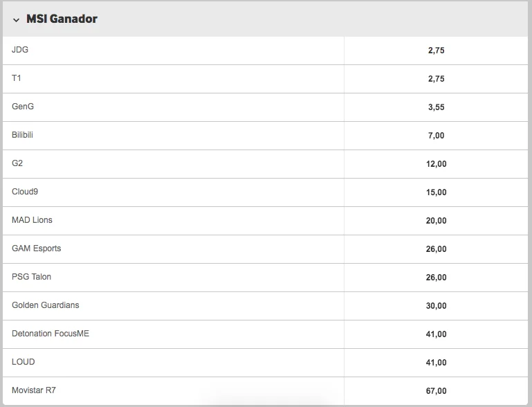532x407 pixels.
Task: Select Golden Guardians odds 30,00
Action: pyautogui.click(x=436, y=306)
